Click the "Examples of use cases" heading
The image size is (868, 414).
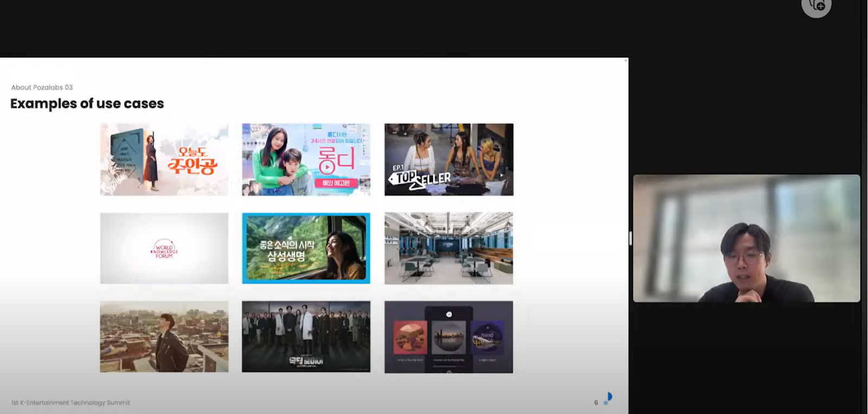pyautogui.click(x=87, y=104)
